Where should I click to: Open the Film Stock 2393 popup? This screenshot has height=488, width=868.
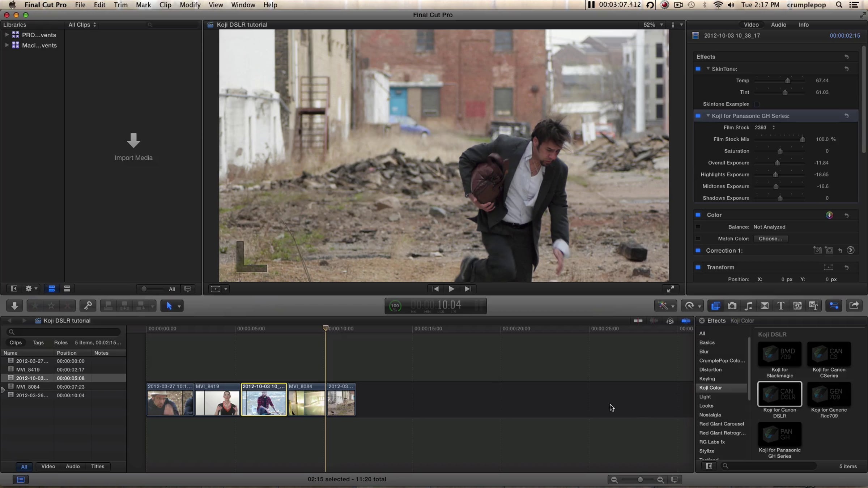(x=765, y=128)
